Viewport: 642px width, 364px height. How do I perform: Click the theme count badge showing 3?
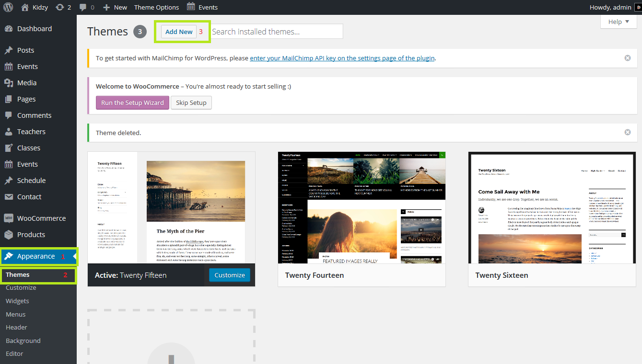point(140,32)
